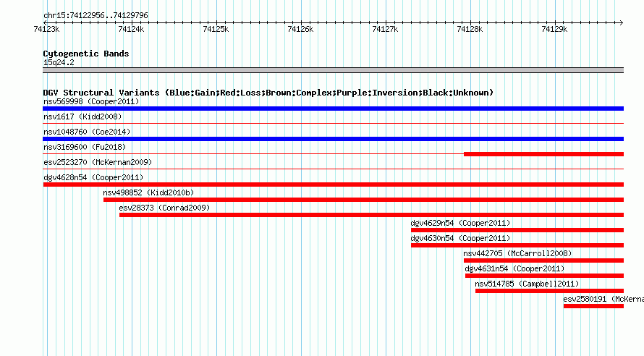Select the red nsv514785 loss bar

[x=549, y=291]
